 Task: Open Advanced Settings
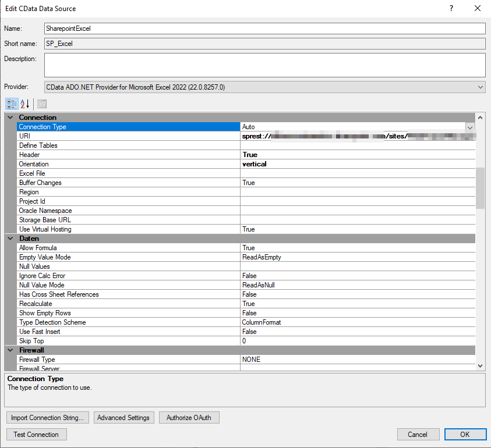coord(123,418)
